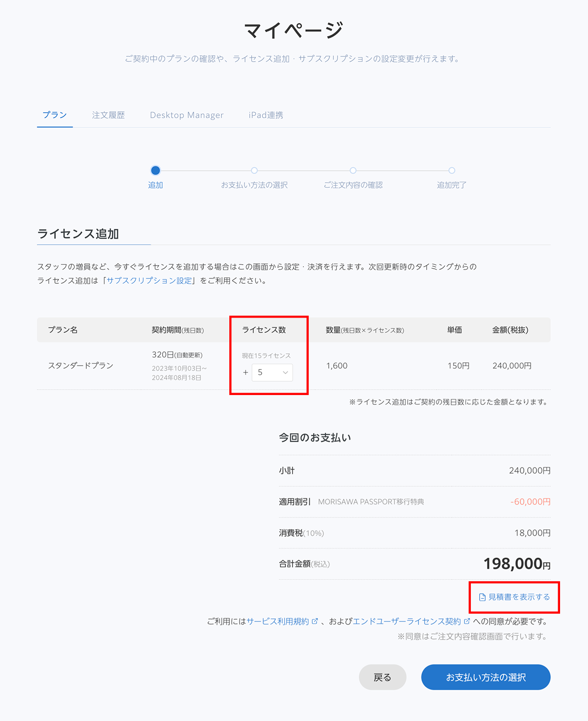Screen dimensions: 588x721
Task: Click the unit price 150円
Action: 458,366
